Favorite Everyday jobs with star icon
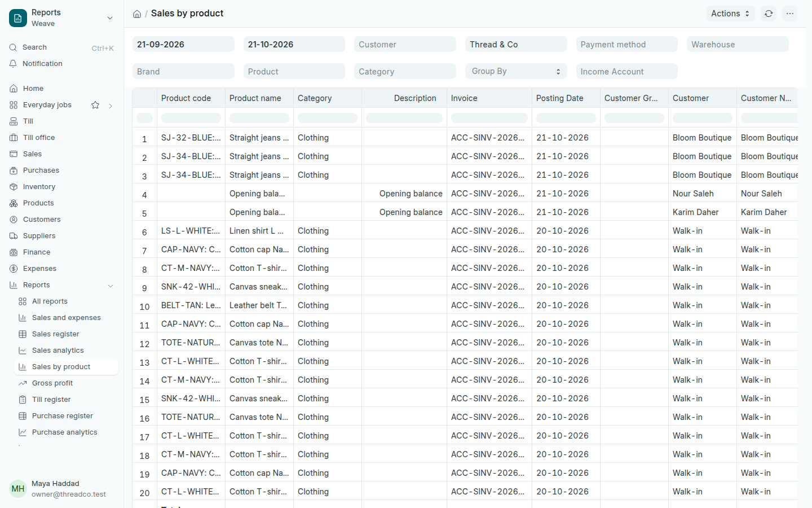The width and height of the screenshot is (812, 508). (95, 105)
